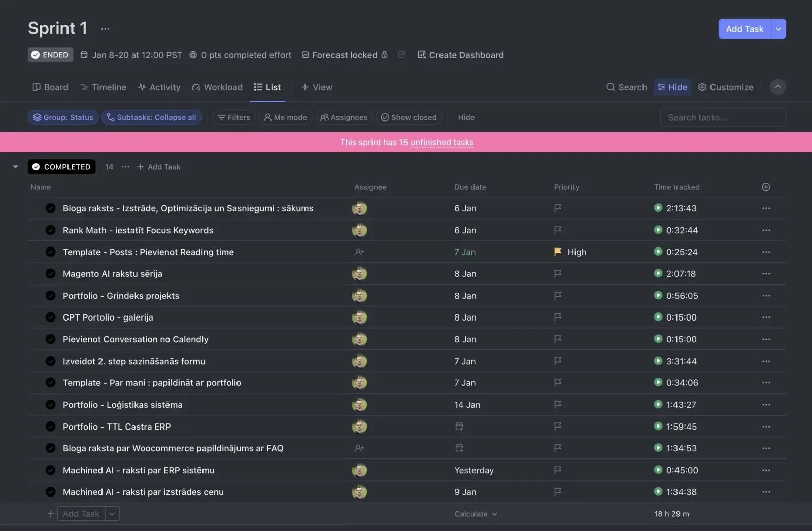Collapse the COMPLETED group arrow

click(x=16, y=167)
